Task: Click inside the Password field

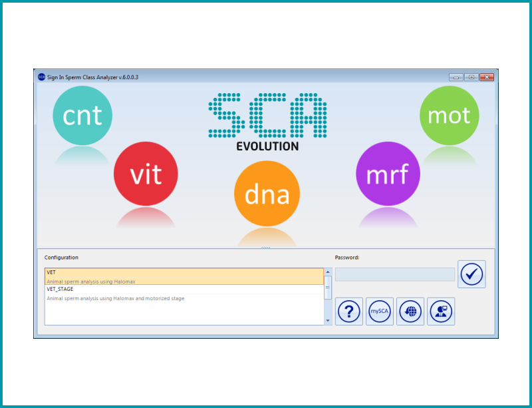Action: (x=395, y=274)
